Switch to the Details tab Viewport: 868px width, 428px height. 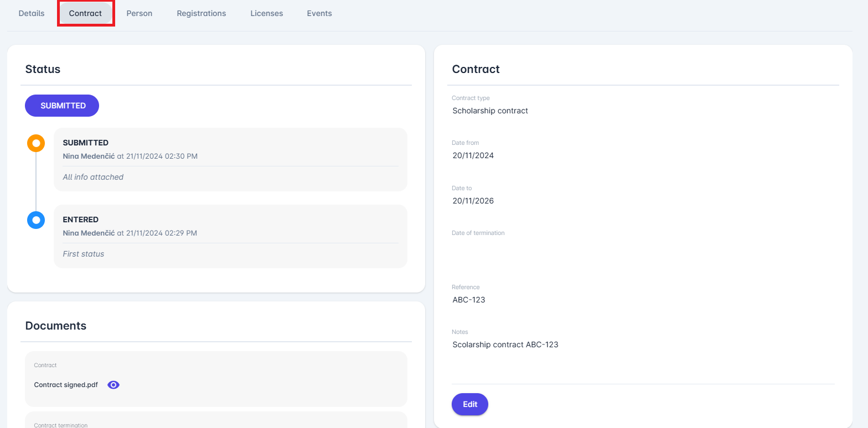pyautogui.click(x=32, y=13)
